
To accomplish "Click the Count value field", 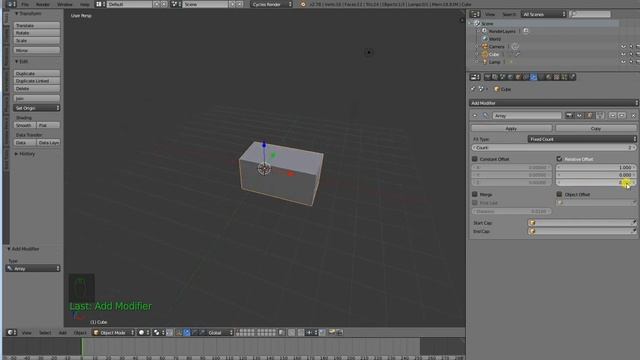I will pos(554,147).
